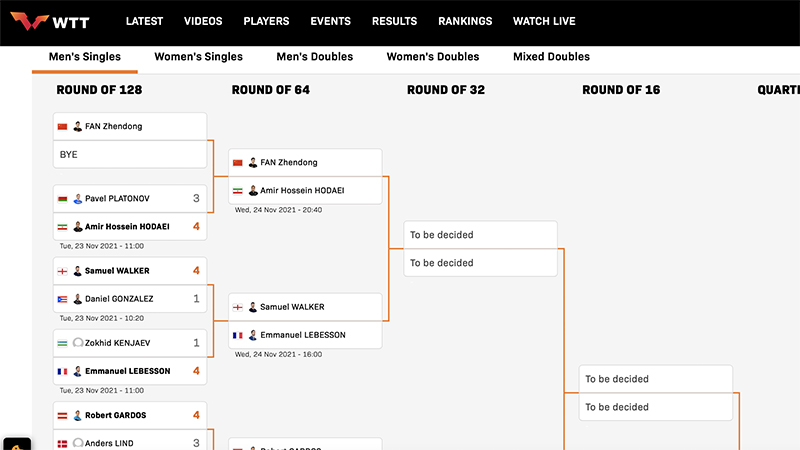Click the widget icon in the bottom-left corner

pos(14,444)
